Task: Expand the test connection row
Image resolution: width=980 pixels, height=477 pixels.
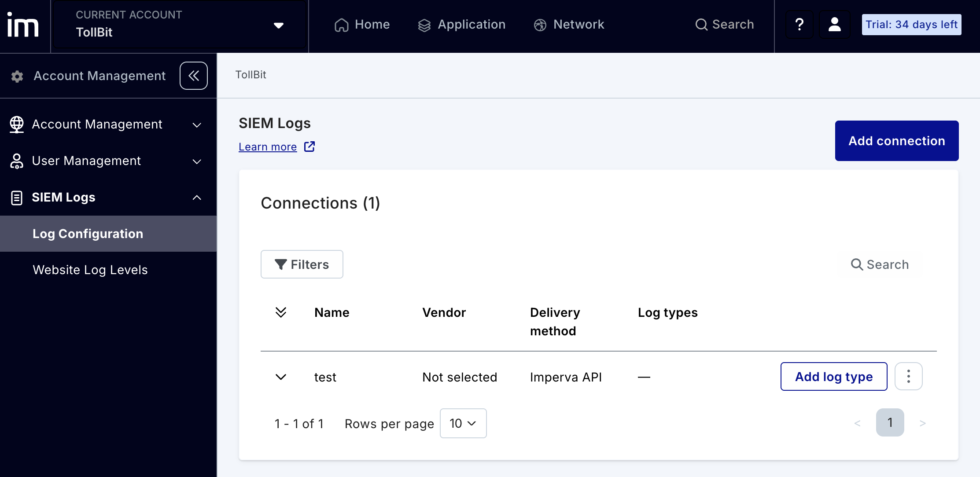Action: click(x=281, y=377)
